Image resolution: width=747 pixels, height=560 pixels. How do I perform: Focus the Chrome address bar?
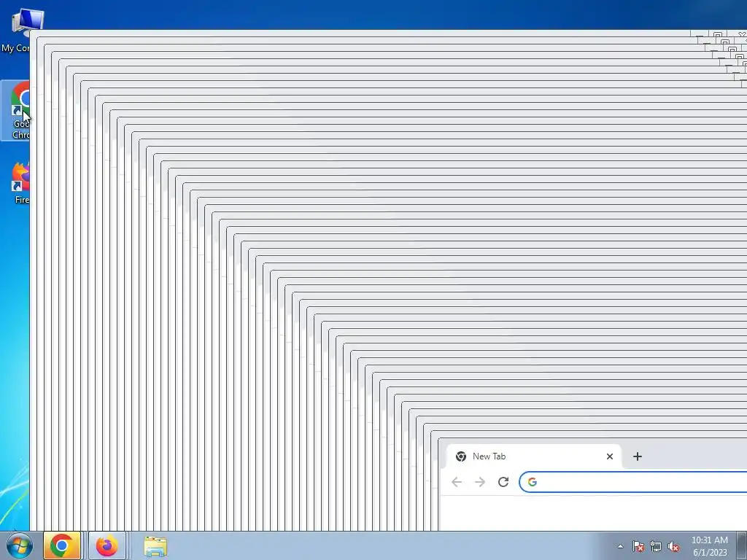pyautogui.click(x=633, y=482)
